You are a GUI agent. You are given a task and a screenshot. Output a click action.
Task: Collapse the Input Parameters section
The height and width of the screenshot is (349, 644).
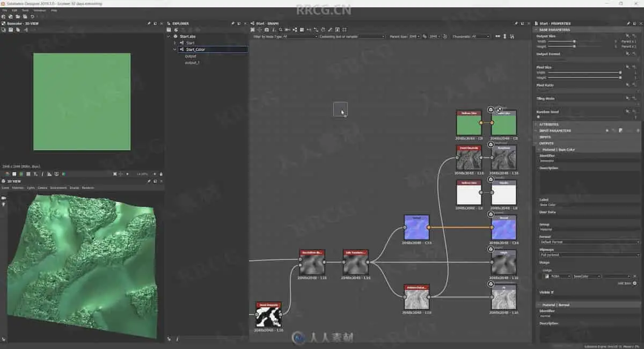535,130
